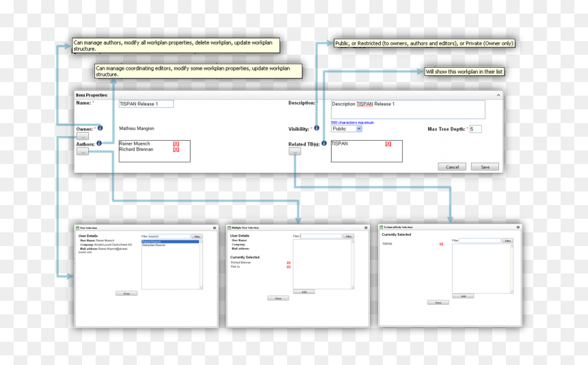
Task: Close the Technical Body Selection window
Action: tap(518, 227)
